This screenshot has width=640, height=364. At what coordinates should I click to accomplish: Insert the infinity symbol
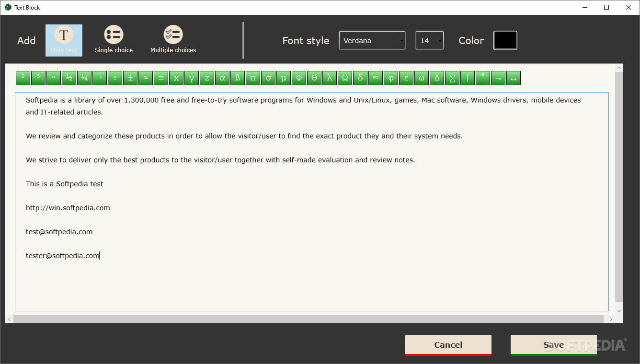point(376,78)
